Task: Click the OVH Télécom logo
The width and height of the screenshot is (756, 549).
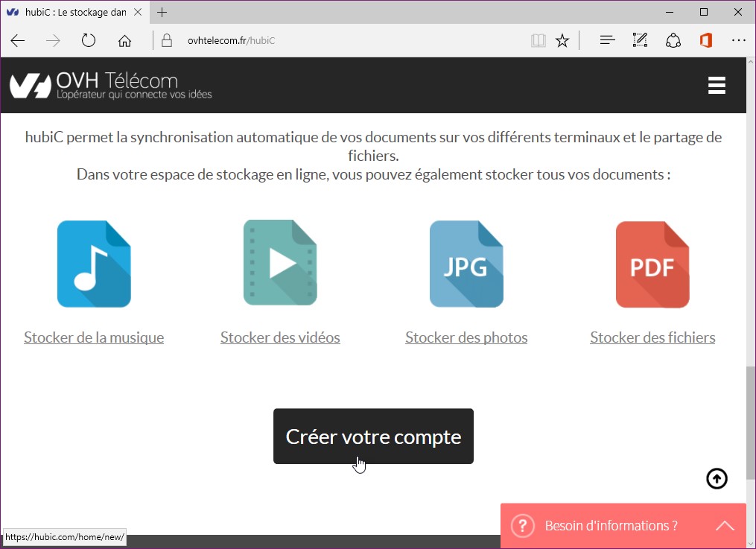Action: (111, 86)
